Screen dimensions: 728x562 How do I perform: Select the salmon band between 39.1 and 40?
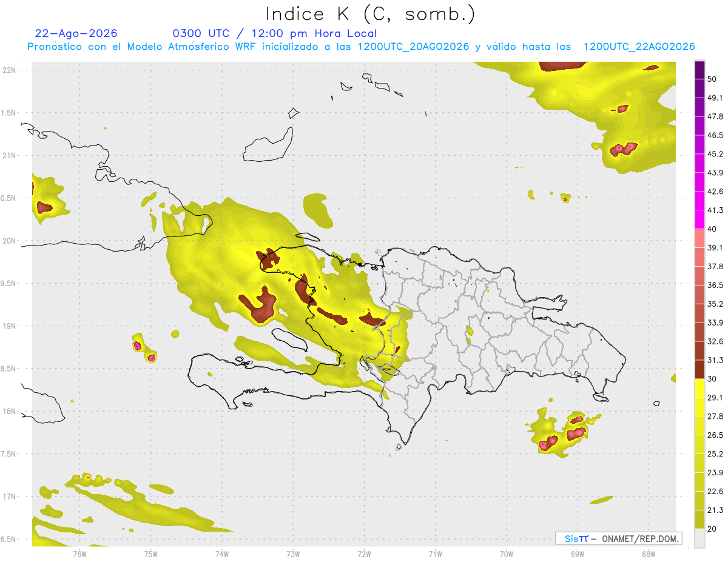(x=699, y=238)
